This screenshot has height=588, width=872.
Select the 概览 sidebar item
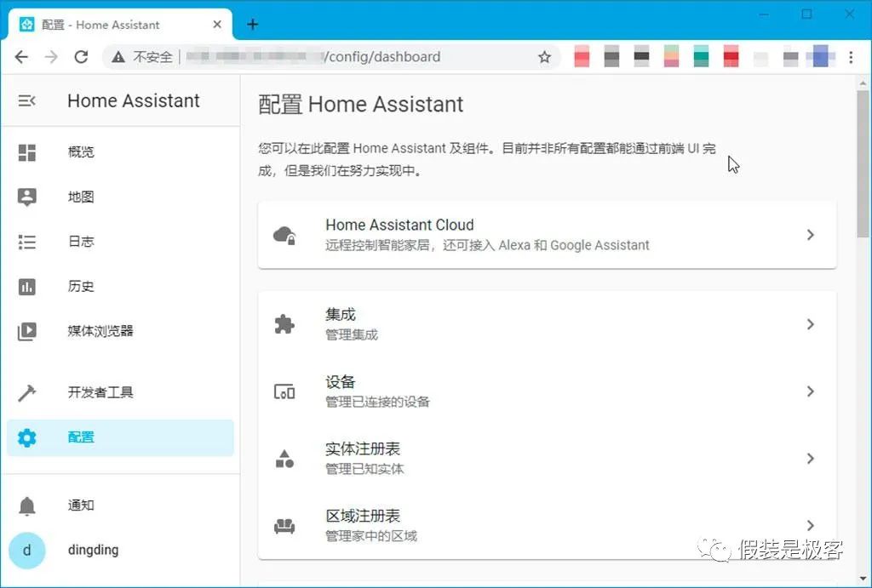(120, 152)
